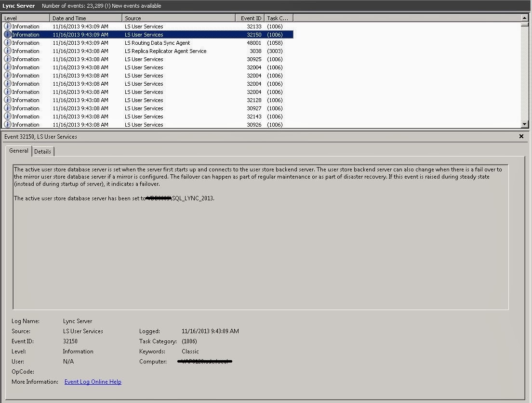Click the information icon of LS Routing Data Sync Agent row
The height and width of the screenshot is (403, 532).
pyautogui.click(x=7, y=42)
